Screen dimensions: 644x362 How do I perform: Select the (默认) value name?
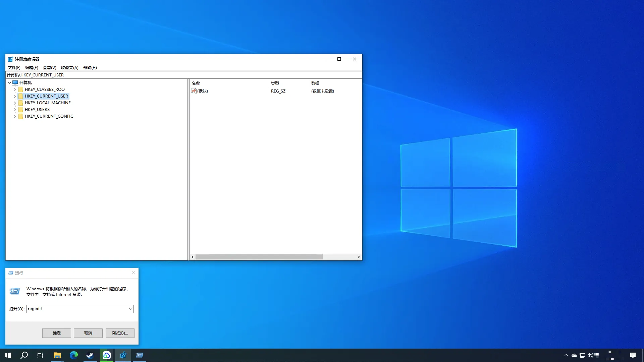[x=203, y=91]
